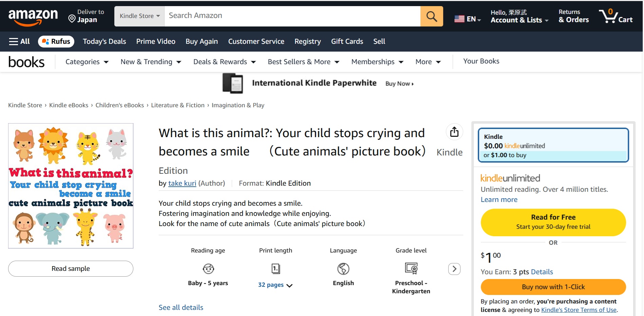Viewport: 644px width, 316px height.
Task: Click the next arrow in book details carousel
Action: coord(454,269)
